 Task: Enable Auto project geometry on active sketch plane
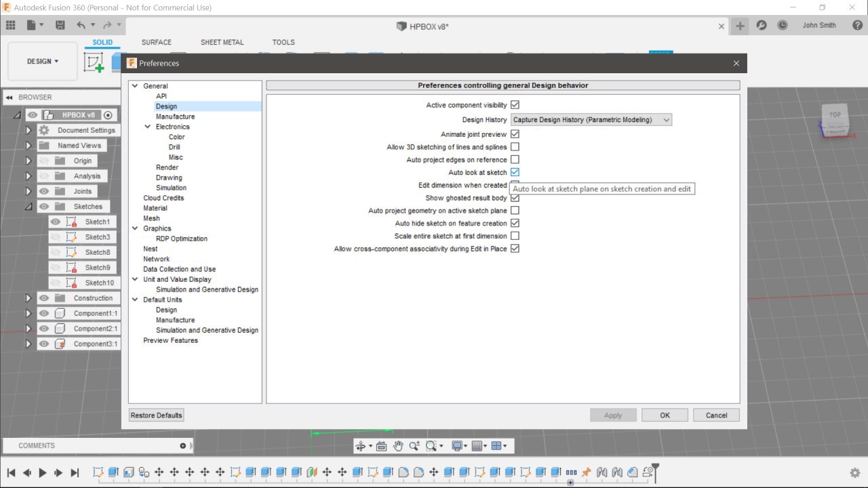pos(515,211)
